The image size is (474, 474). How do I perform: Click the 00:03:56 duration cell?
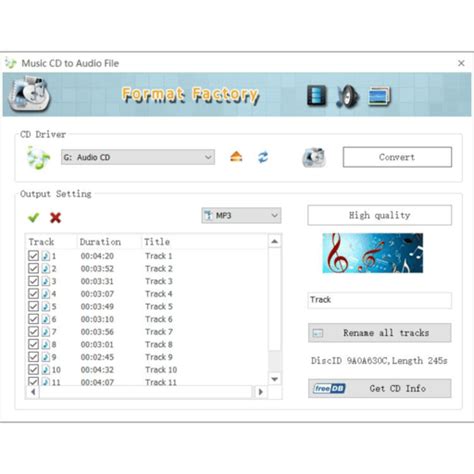tap(97, 332)
